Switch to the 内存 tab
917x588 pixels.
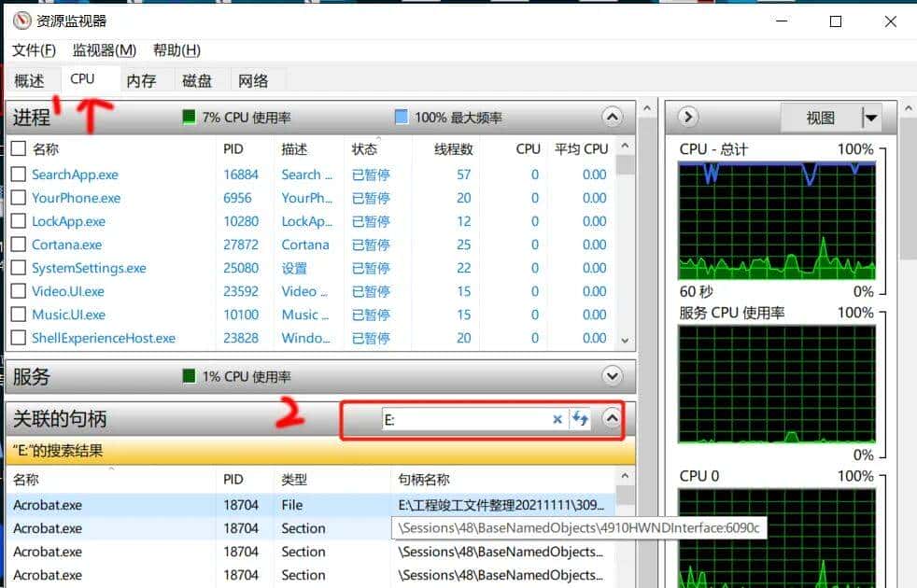141,81
